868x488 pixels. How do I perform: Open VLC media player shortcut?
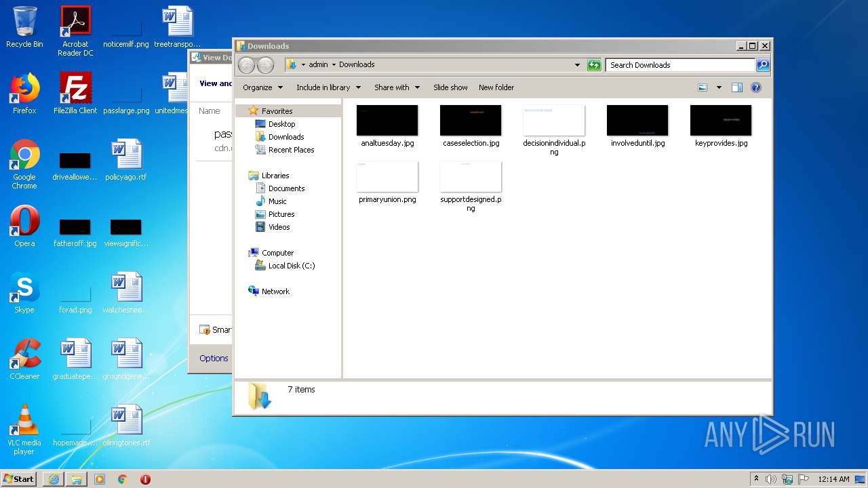click(24, 430)
